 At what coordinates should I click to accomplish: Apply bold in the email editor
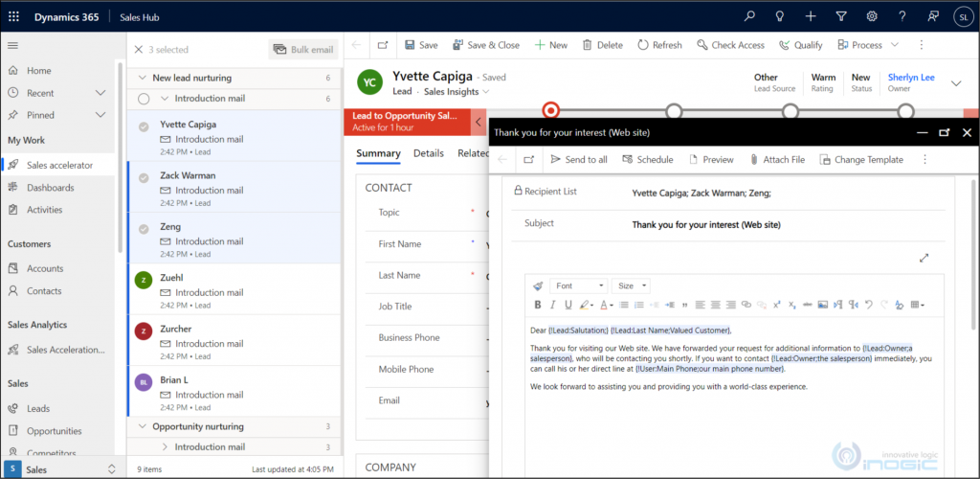click(538, 306)
